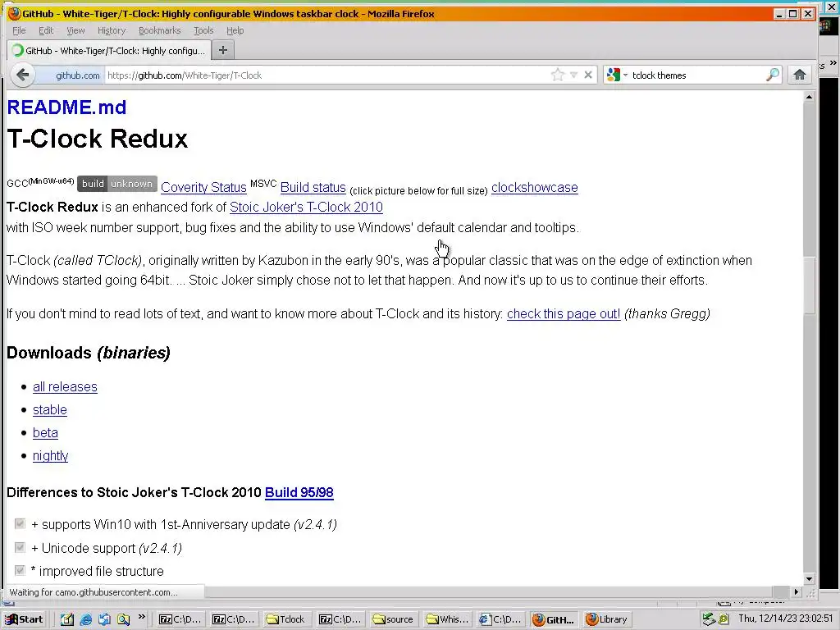
Task: Open Stoic Joker's T-Clock 2010 link
Action: point(306,208)
